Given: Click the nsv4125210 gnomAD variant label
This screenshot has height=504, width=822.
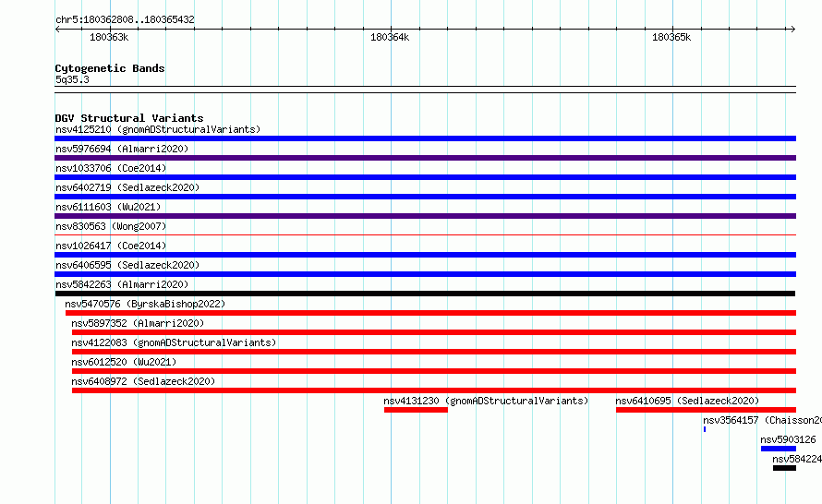Looking at the screenshot, I should click(158, 129).
